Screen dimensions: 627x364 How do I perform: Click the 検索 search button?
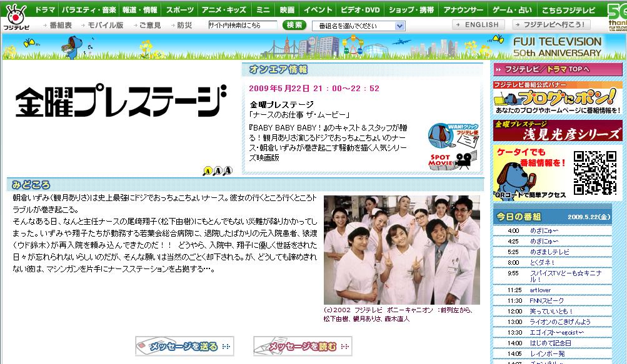(x=294, y=25)
